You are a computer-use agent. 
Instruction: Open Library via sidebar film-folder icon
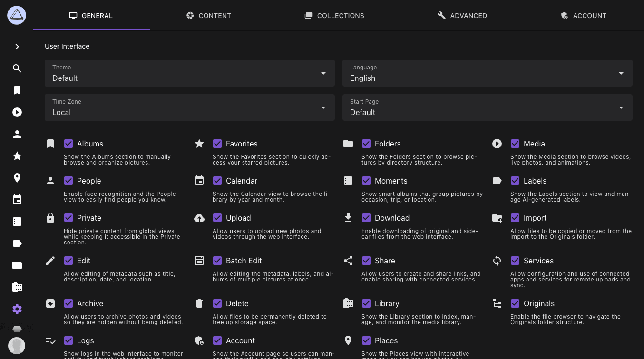pyautogui.click(x=17, y=287)
